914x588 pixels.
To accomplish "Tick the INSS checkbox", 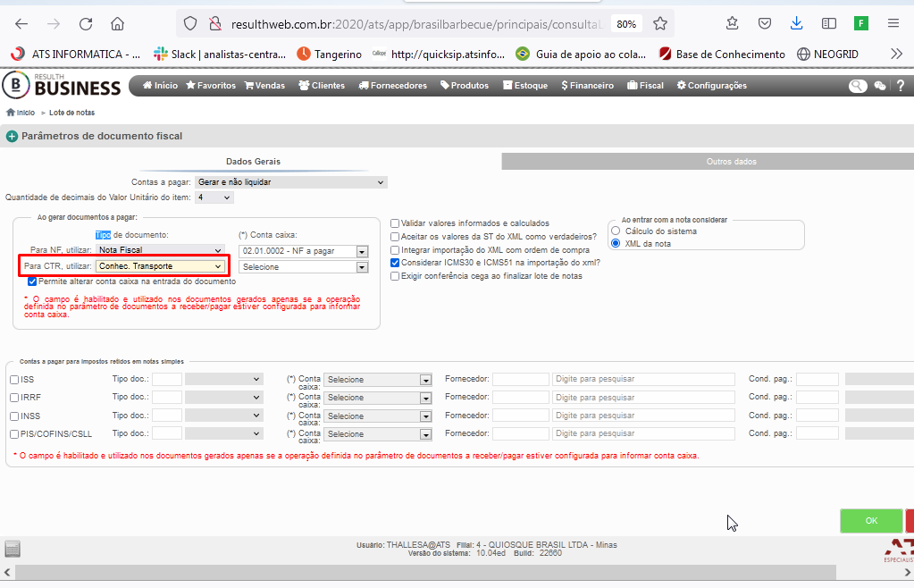I will [14, 416].
